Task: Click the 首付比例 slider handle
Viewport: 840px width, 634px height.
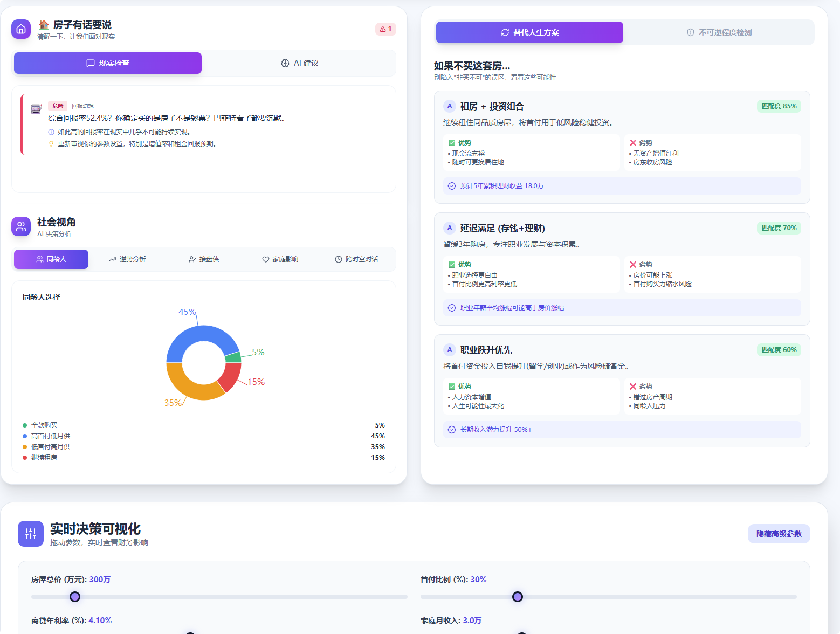Action: click(517, 597)
